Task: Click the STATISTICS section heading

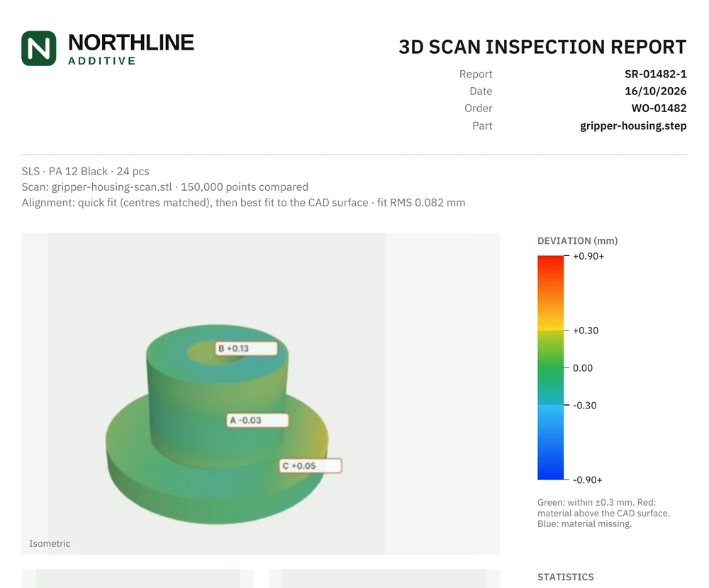Action: (566, 577)
